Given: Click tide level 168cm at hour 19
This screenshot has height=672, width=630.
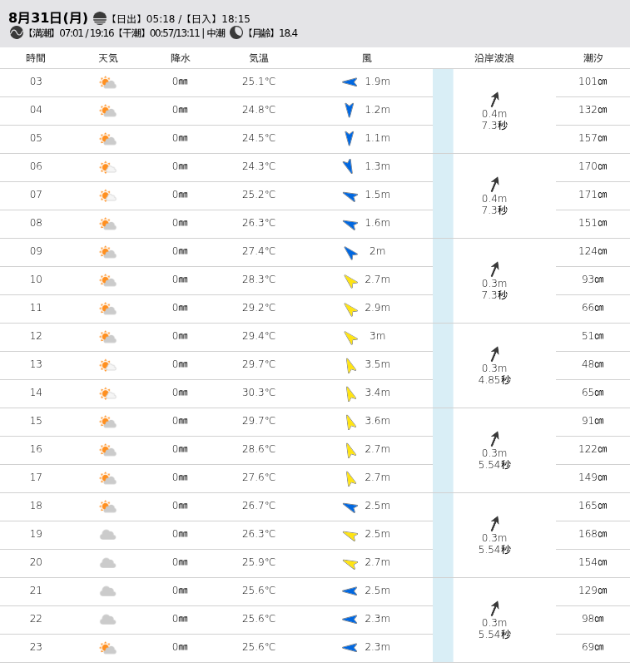Looking at the screenshot, I should coord(593,534).
